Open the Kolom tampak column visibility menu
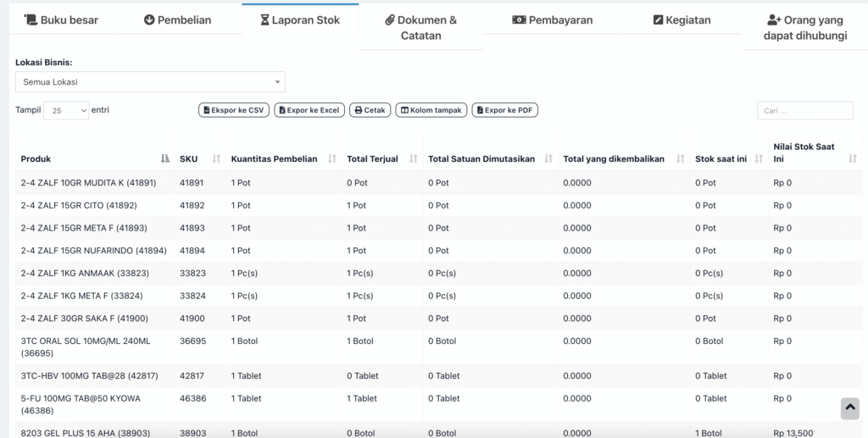Viewport: 868px width, 438px height. click(x=431, y=110)
